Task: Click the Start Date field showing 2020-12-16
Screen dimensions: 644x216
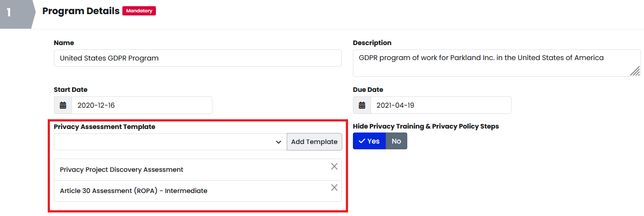Action: click(142, 105)
